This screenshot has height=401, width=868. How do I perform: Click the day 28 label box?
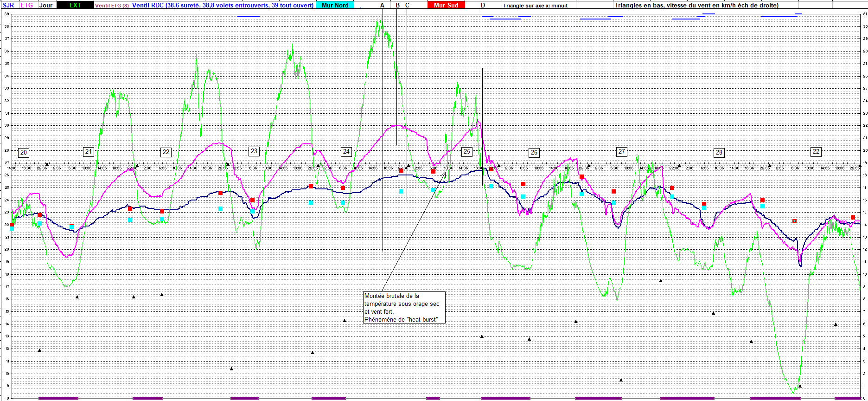pos(719,152)
